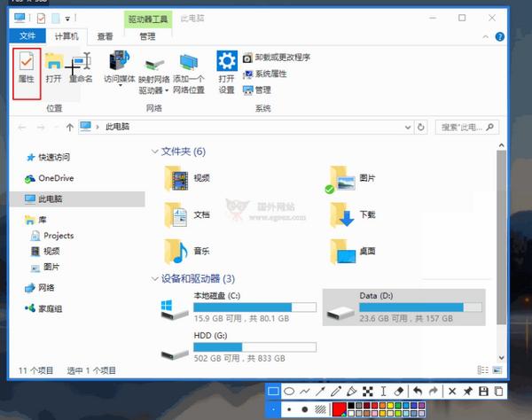Choose the medium line thickness dot

pyautogui.click(x=289, y=409)
